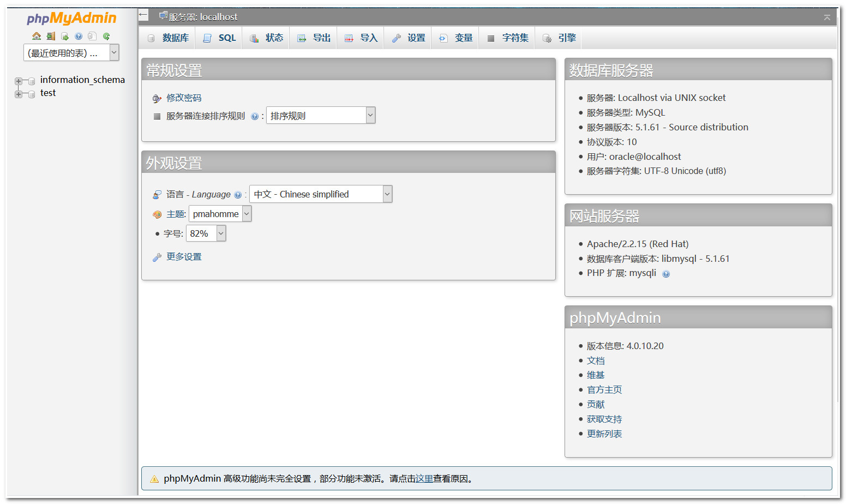Open the 文档 documentation link
Viewport: 846px width, 504px height.
click(x=596, y=361)
